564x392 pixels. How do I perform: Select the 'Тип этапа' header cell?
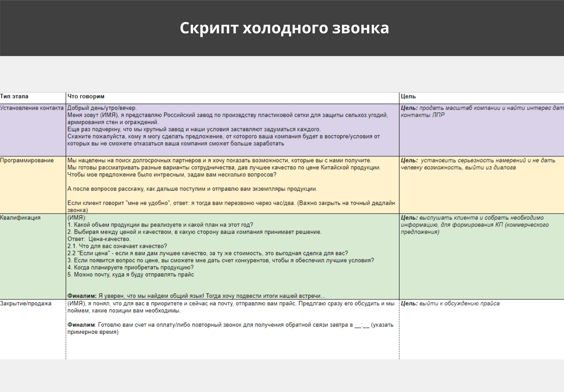click(x=33, y=98)
